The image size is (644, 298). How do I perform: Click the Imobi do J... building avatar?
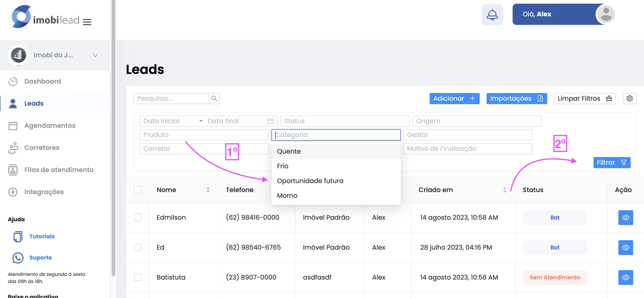coord(18,55)
